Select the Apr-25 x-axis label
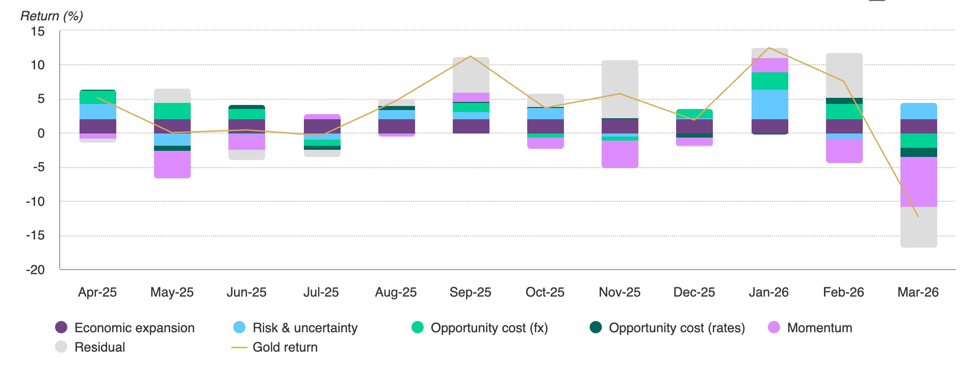The height and width of the screenshot is (373, 980). (x=97, y=292)
